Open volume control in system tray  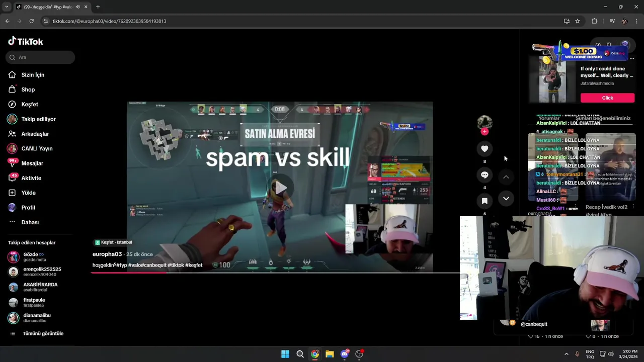click(611, 354)
